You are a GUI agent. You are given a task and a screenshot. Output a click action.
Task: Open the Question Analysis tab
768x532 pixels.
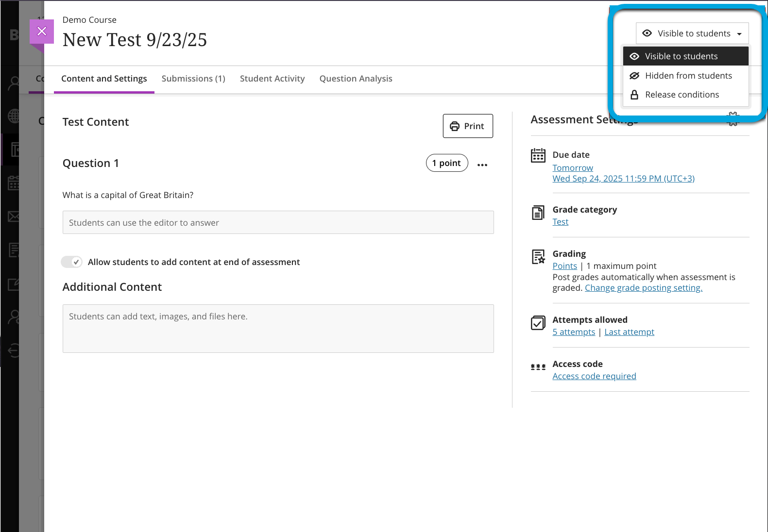pos(356,79)
